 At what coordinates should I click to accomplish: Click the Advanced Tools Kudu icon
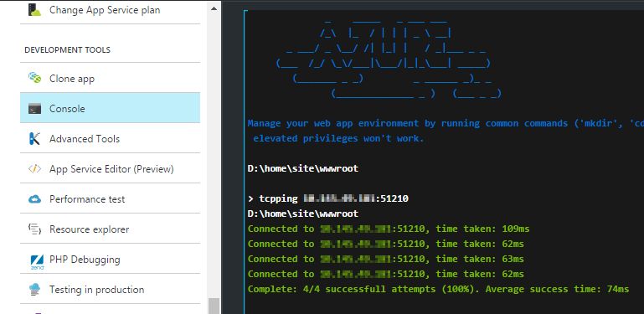click(x=35, y=139)
